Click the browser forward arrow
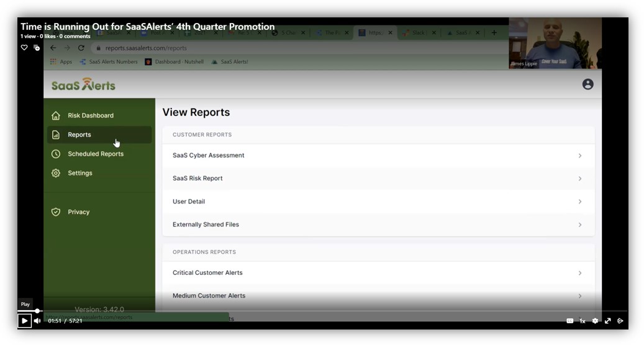Image resolution: width=644 pixels, height=345 pixels. click(x=67, y=48)
